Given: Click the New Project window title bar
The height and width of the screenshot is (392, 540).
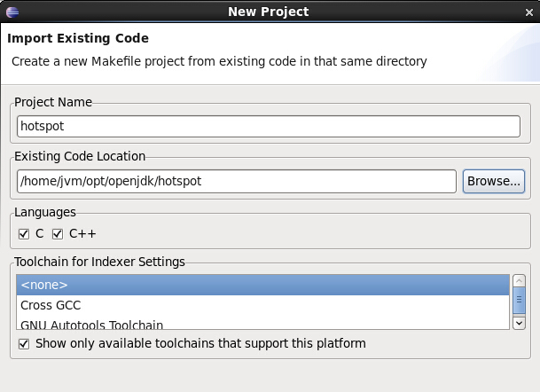Looking at the screenshot, I should point(270,12).
